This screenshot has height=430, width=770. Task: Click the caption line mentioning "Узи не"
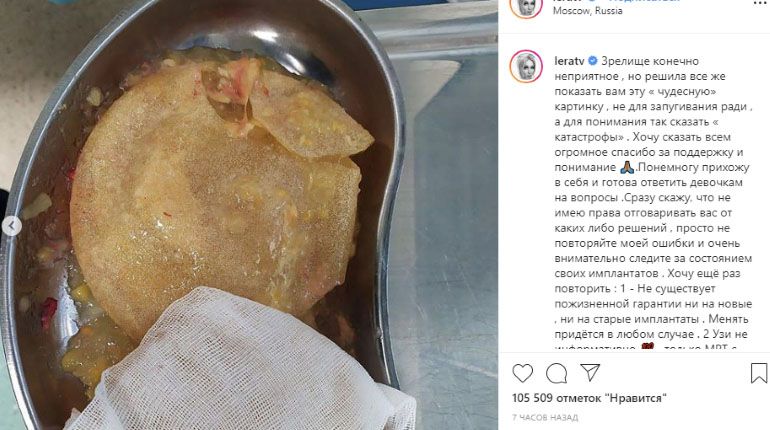tap(651, 334)
